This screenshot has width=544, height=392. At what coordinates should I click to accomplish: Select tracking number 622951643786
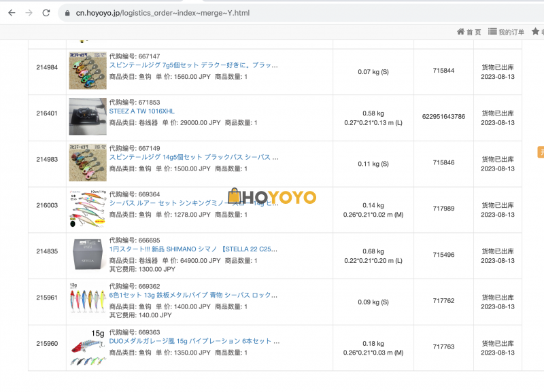point(443,116)
